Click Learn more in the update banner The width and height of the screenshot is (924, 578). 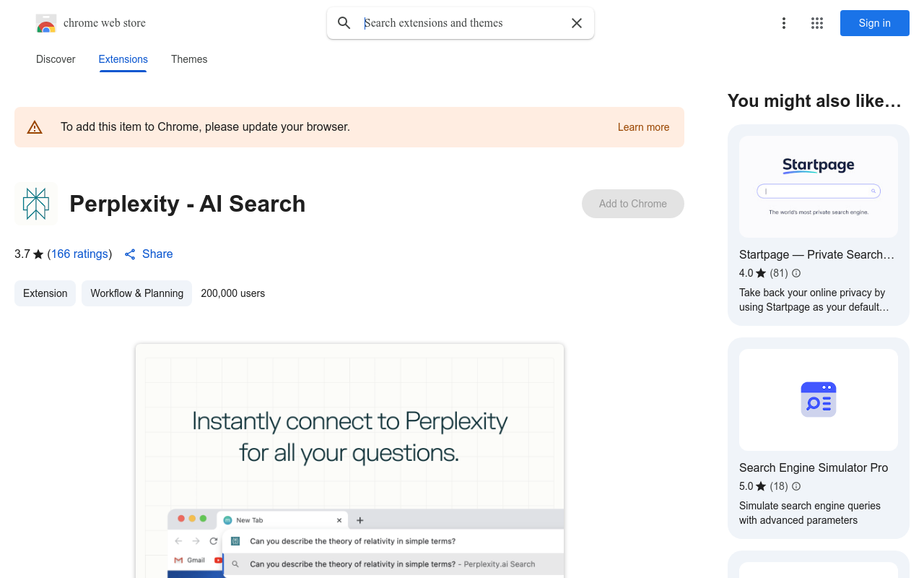(643, 127)
